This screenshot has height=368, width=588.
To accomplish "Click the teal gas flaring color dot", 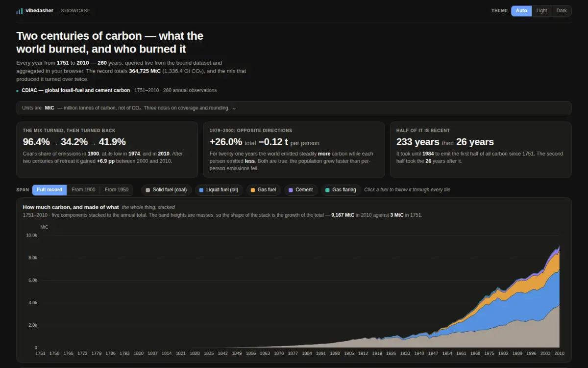I will [328, 190].
